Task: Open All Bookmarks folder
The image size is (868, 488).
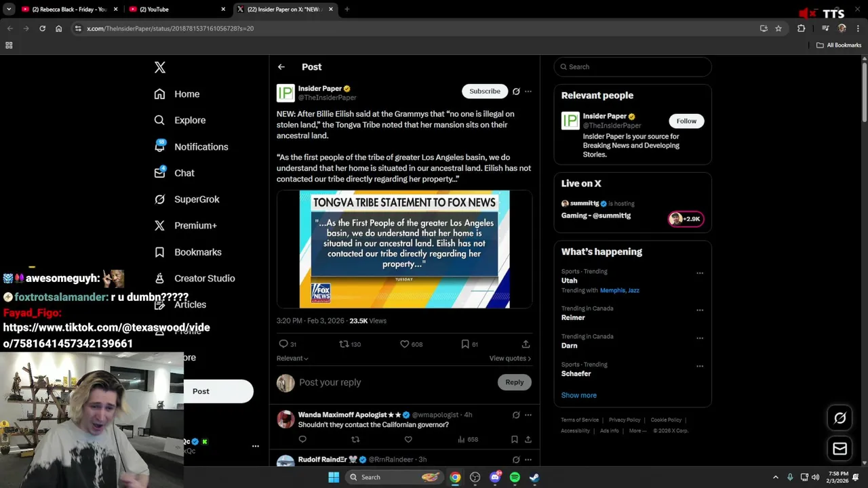Action: point(839,45)
